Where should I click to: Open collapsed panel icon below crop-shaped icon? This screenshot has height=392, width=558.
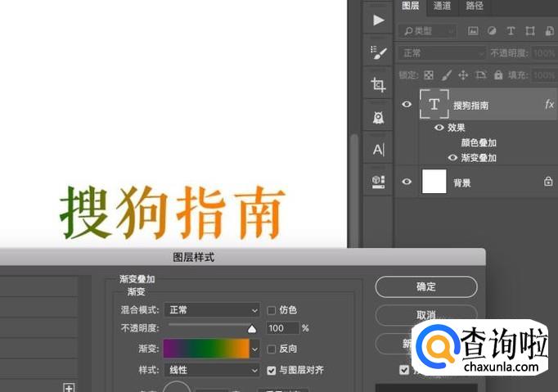[378, 117]
